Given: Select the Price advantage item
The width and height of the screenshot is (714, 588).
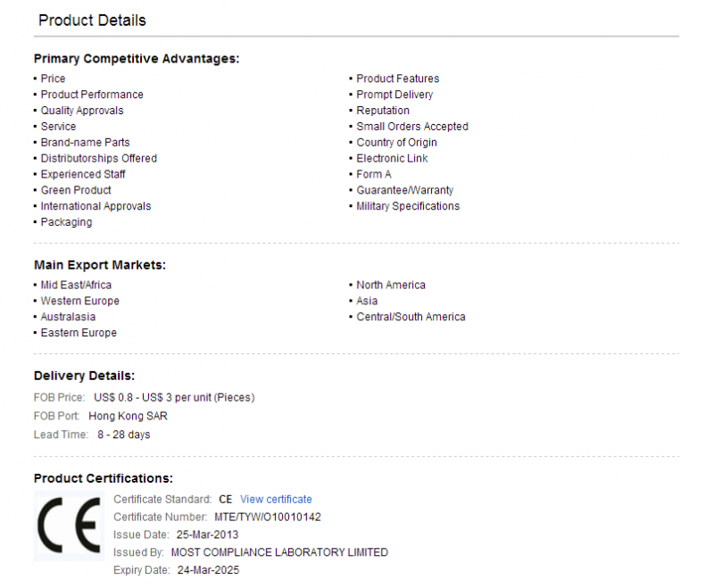Looking at the screenshot, I should click(53, 79).
